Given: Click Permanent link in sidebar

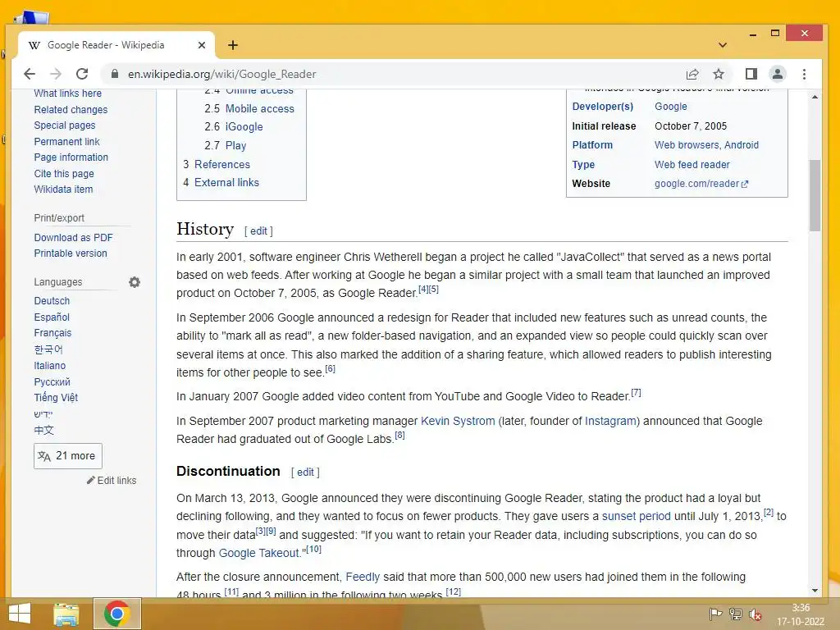Looking at the screenshot, I should tap(67, 141).
